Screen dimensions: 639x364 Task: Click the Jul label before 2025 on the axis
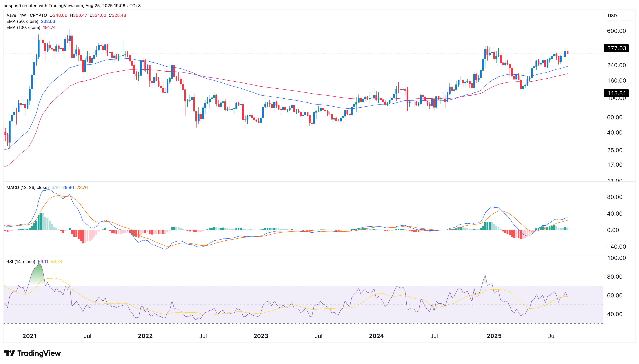point(434,336)
